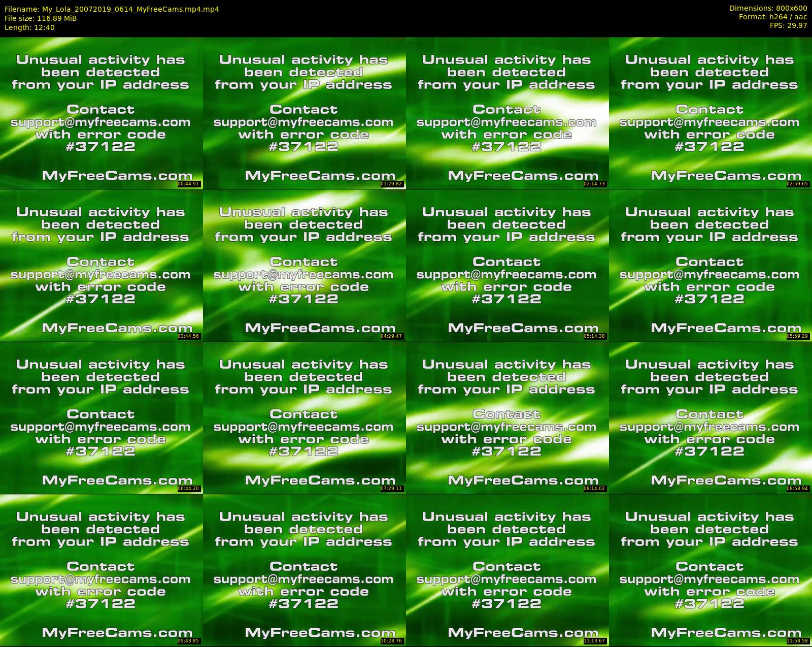The height and width of the screenshot is (647, 812).
Task: Pick the 08:14.02 video thumbnail
Action: click(x=507, y=417)
